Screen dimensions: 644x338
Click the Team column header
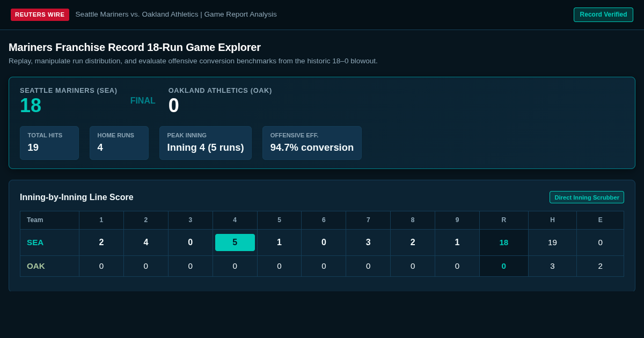tap(49, 220)
